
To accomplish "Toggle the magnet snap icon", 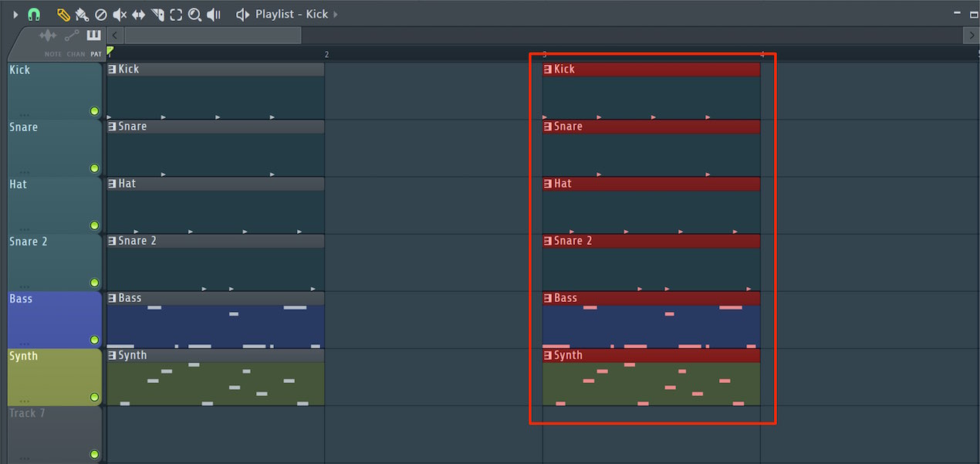I will (33, 14).
